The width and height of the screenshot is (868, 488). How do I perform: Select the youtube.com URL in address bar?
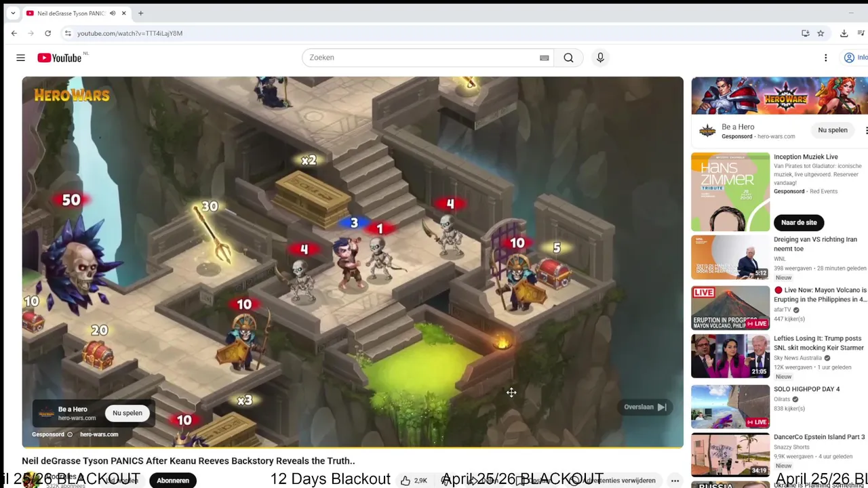[130, 33]
